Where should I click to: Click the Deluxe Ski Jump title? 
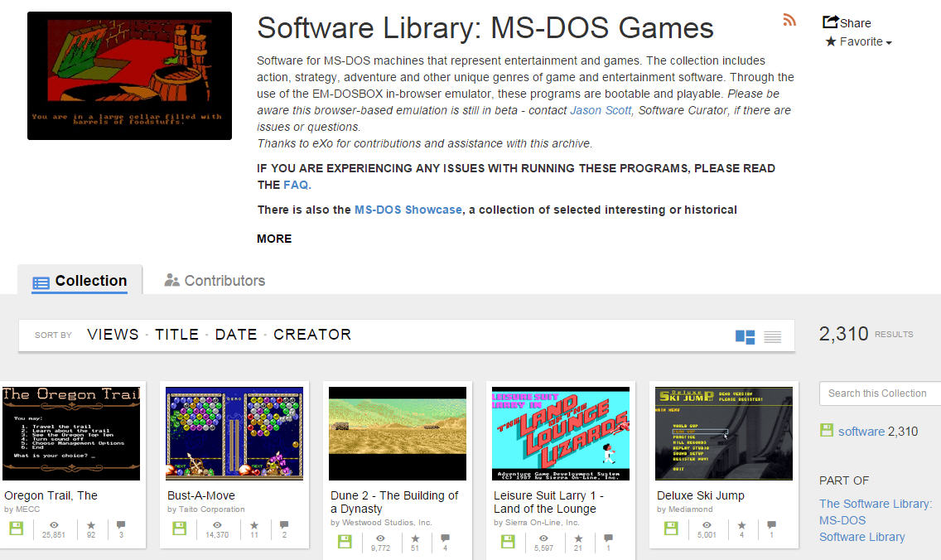700,495
